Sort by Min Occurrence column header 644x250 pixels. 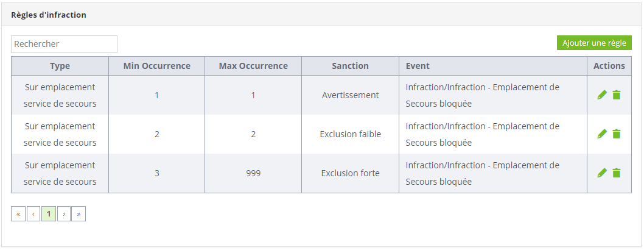tap(157, 66)
